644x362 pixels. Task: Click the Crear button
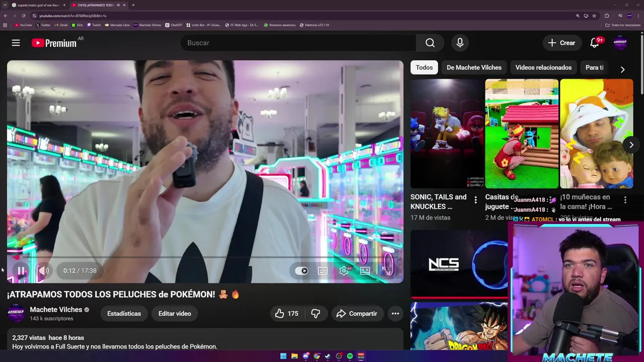(562, 43)
